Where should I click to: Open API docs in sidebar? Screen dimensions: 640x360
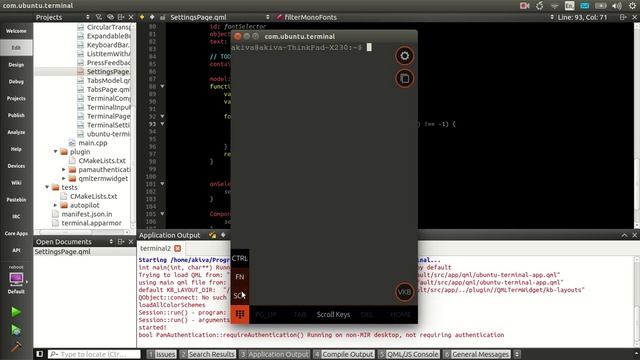[x=16, y=250]
